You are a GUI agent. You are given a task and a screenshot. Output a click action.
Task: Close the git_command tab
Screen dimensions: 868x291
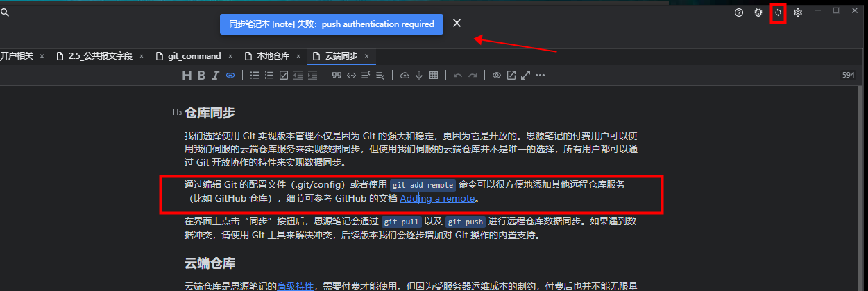[230, 56]
